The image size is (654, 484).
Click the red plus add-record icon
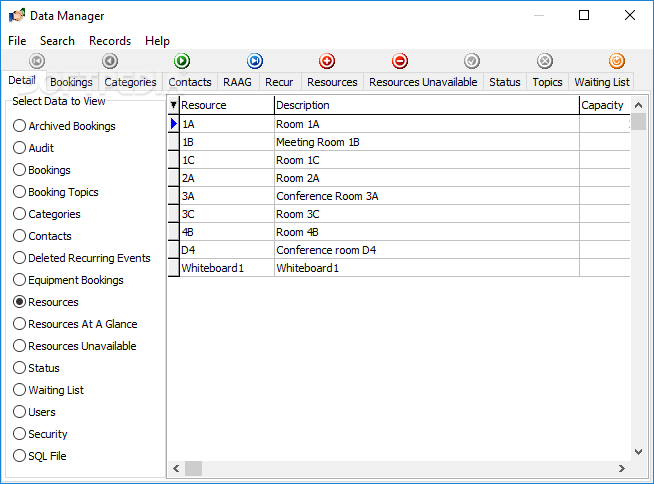point(327,61)
